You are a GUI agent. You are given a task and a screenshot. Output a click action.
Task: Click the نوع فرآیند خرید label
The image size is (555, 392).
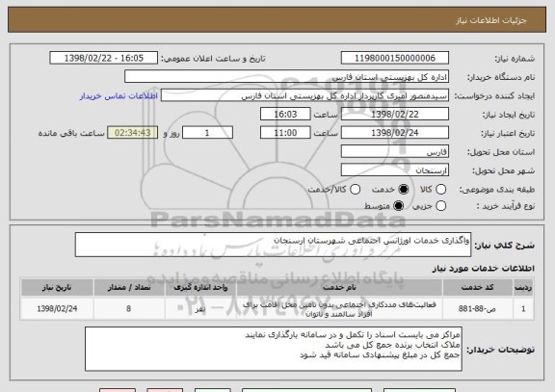coord(506,206)
